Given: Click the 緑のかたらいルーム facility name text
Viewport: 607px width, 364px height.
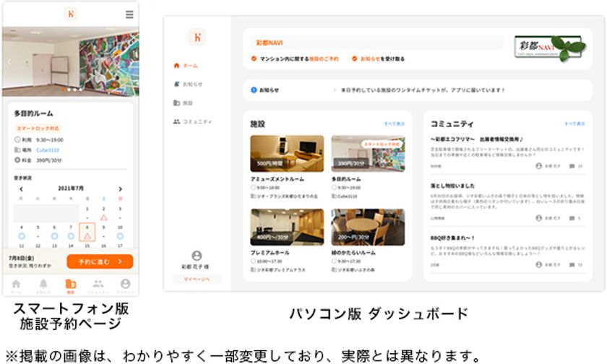Looking at the screenshot, I should [353, 253].
